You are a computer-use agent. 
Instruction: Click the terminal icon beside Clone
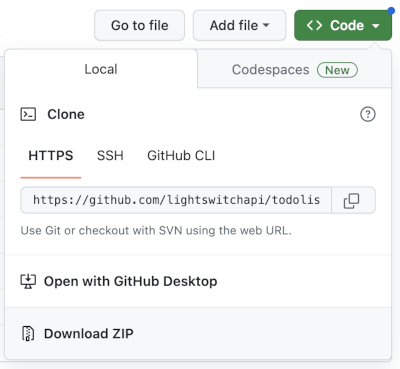click(x=28, y=114)
